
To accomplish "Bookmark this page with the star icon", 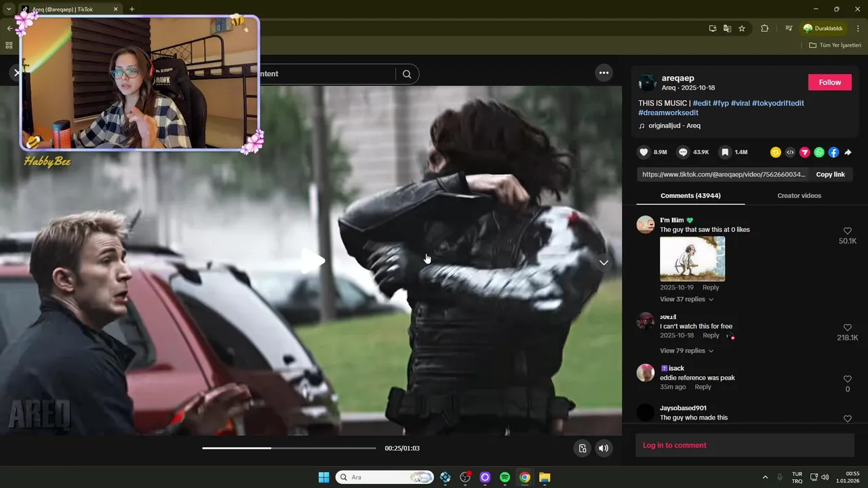I will click(742, 28).
